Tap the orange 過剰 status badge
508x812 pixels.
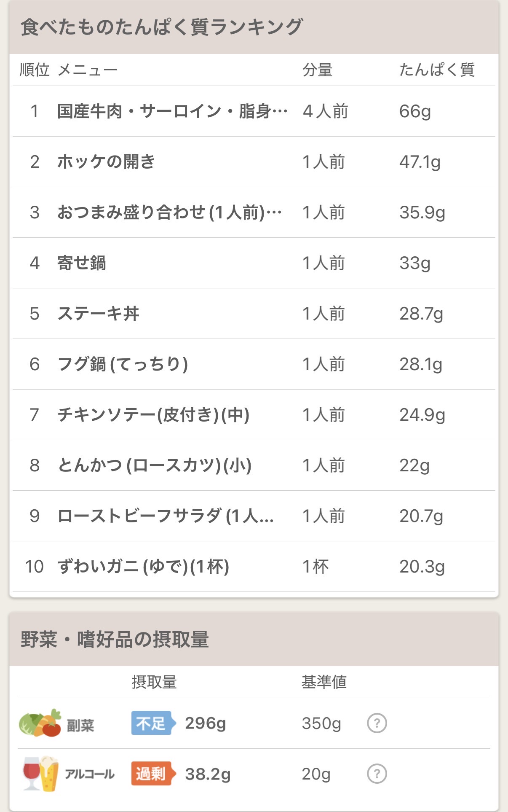[152, 774]
